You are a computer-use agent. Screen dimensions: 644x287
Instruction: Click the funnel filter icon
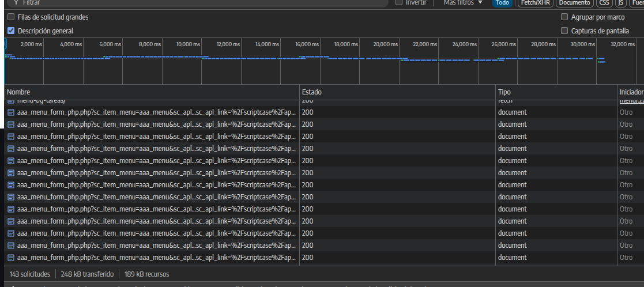(x=16, y=2)
